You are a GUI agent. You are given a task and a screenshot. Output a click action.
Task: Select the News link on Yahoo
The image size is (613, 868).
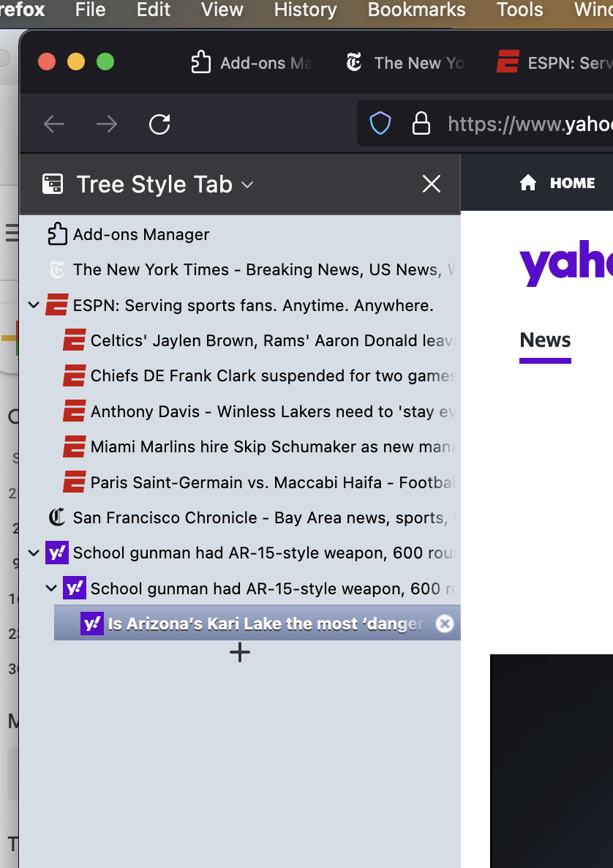[544, 339]
